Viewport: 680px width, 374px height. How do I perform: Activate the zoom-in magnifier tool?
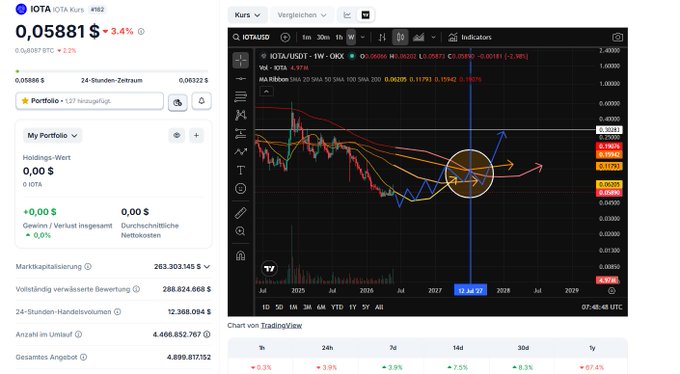[x=241, y=231]
